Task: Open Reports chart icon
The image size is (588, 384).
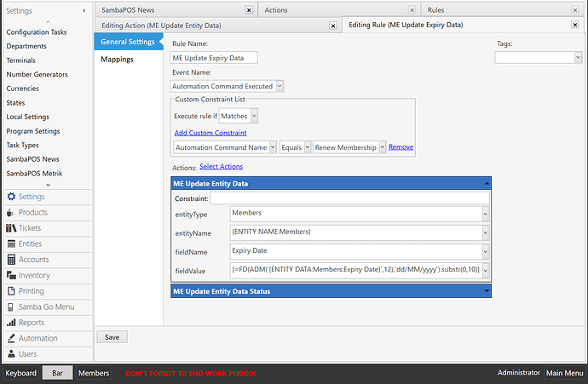Action: pos(11,323)
